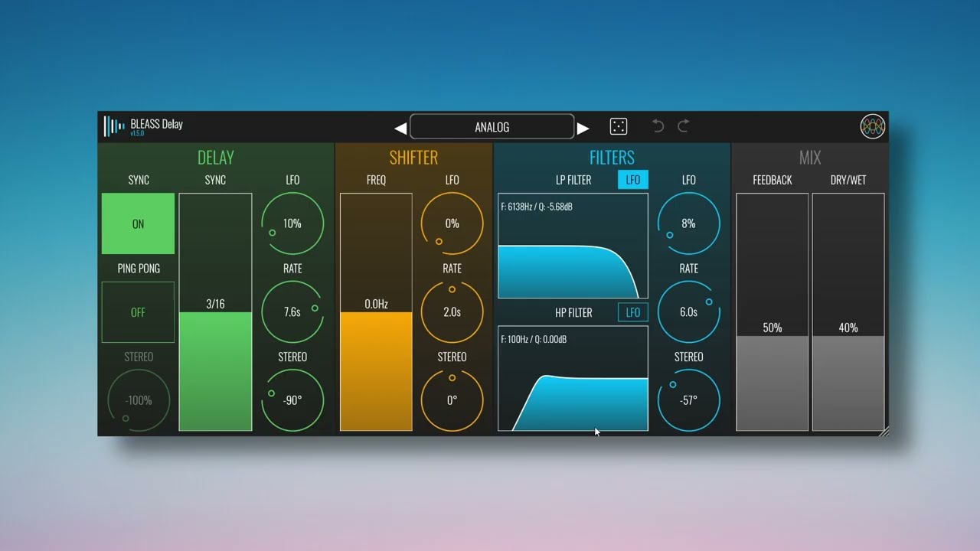This screenshot has height=551, width=980.
Task: Enable the HP FILTER LFO toggle
Action: [633, 312]
